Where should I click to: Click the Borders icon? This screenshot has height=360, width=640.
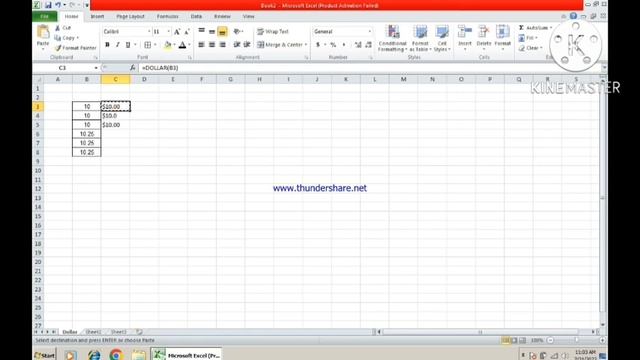(148, 45)
